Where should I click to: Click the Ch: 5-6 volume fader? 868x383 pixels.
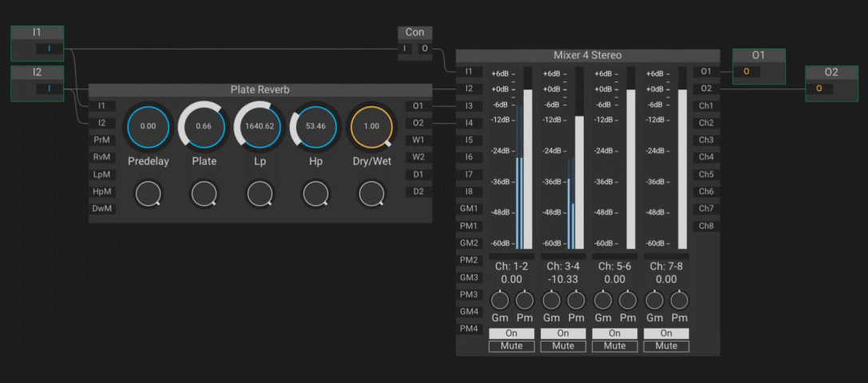[x=631, y=168]
